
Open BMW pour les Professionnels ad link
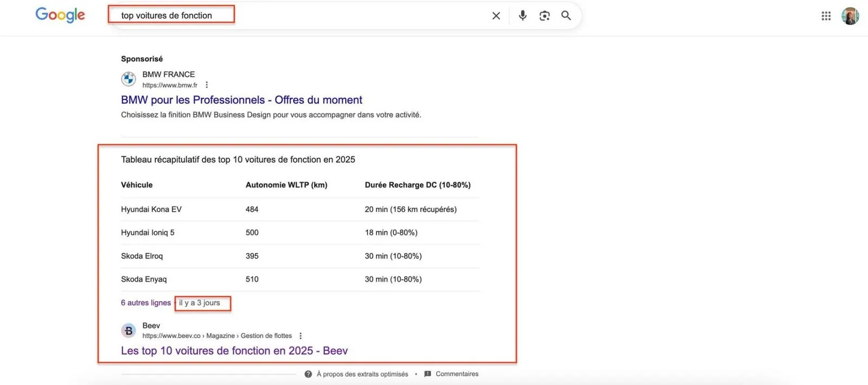241,100
